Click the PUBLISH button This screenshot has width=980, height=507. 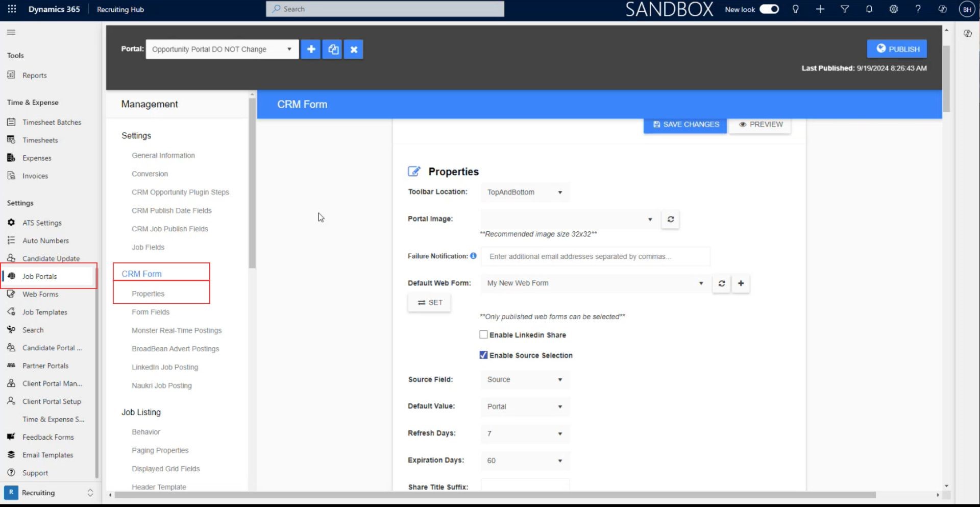coord(897,49)
